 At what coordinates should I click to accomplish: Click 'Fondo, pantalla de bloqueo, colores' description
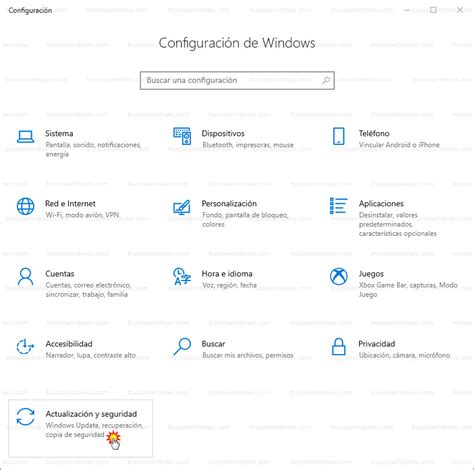click(245, 220)
